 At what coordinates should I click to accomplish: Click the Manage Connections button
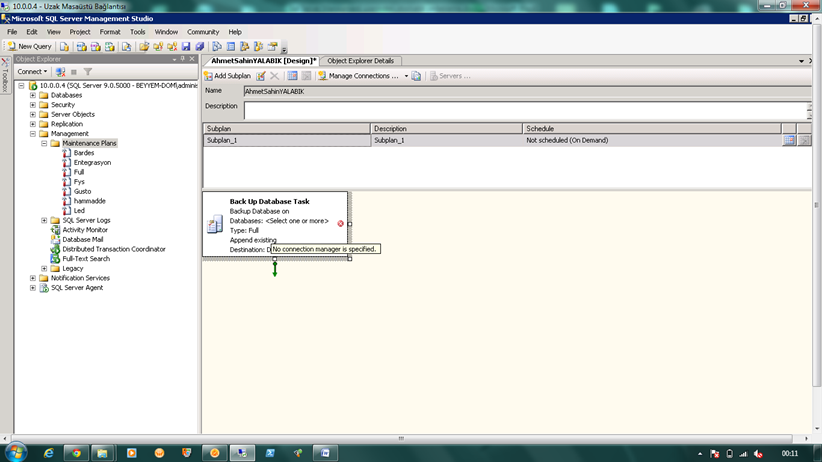point(359,76)
